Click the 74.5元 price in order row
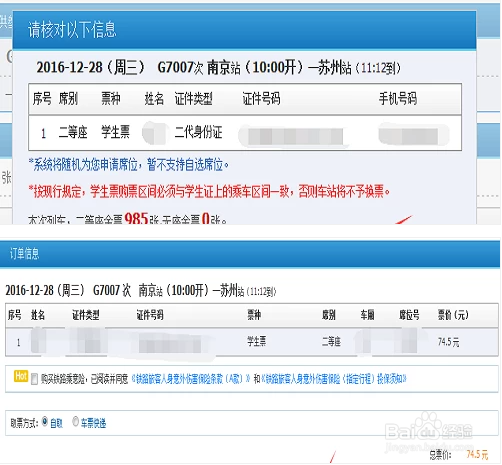Image resolution: width=502 pixels, height=465 pixels. (x=448, y=342)
